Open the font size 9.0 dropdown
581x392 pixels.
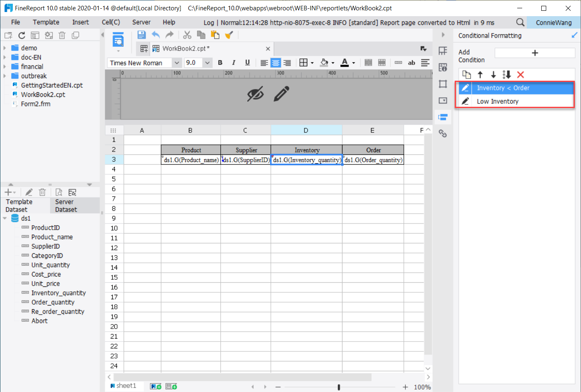(207, 63)
